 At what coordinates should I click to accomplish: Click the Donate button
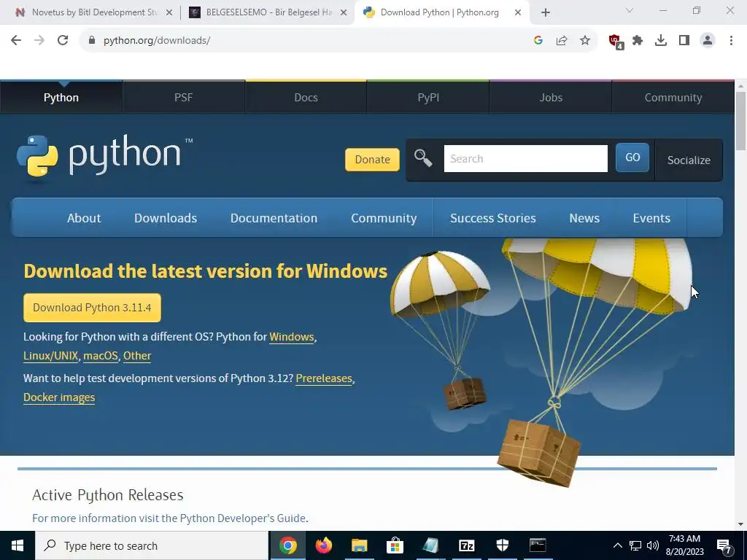coord(372,160)
